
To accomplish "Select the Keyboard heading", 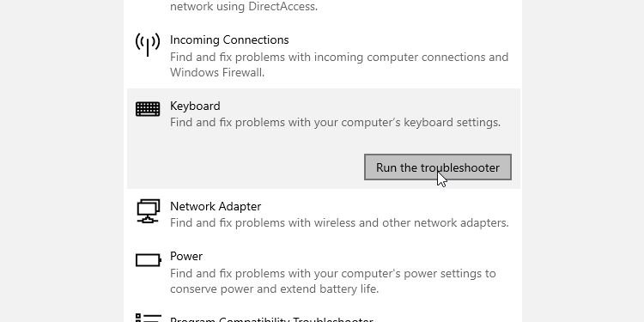I will (x=195, y=106).
